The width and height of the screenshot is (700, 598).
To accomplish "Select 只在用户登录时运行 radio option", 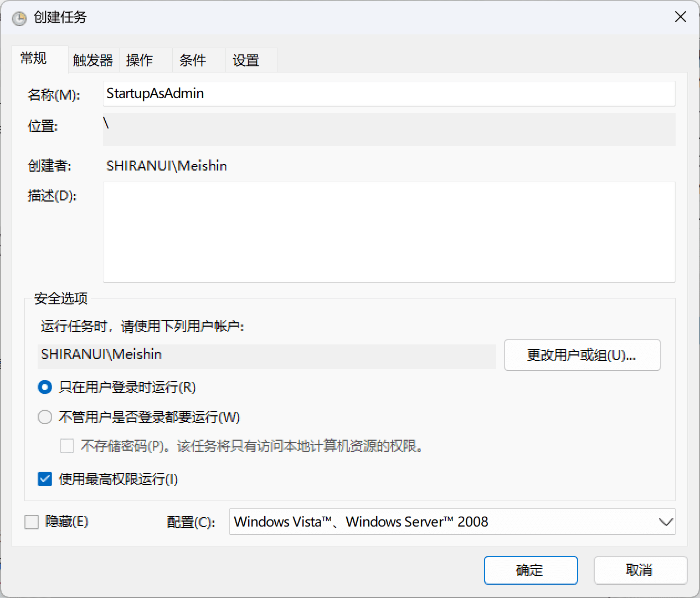I will [x=45, y=388].
